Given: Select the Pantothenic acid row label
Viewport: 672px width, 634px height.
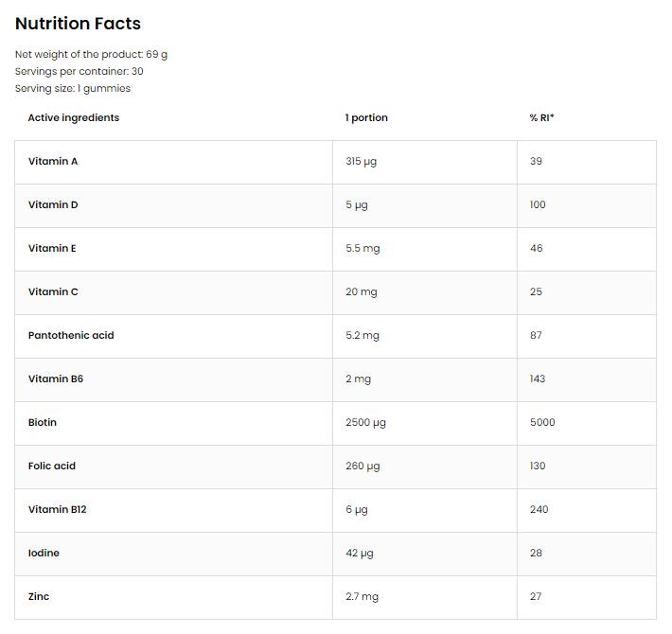Looking at the screenshot, I should [x=71, y=336].
